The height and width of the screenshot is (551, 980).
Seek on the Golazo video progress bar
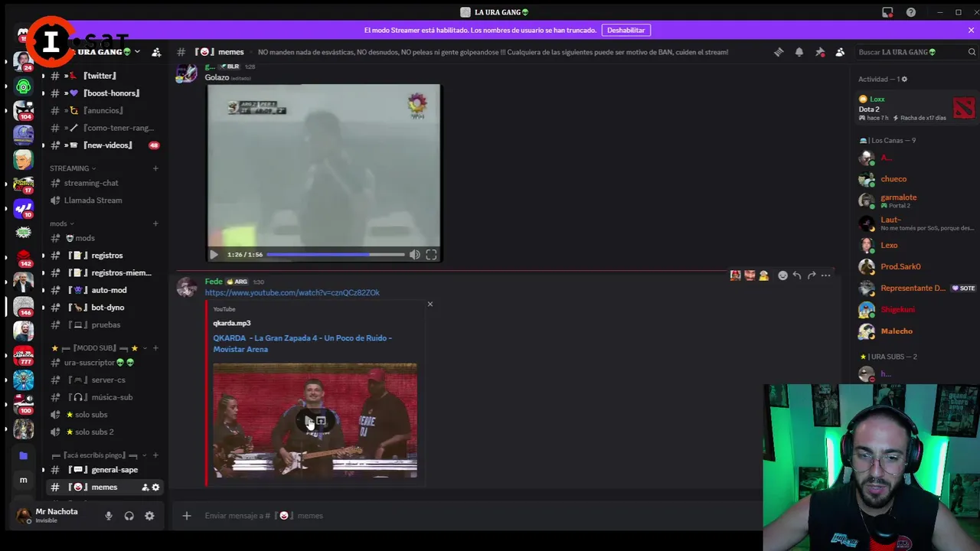point(335,255)
